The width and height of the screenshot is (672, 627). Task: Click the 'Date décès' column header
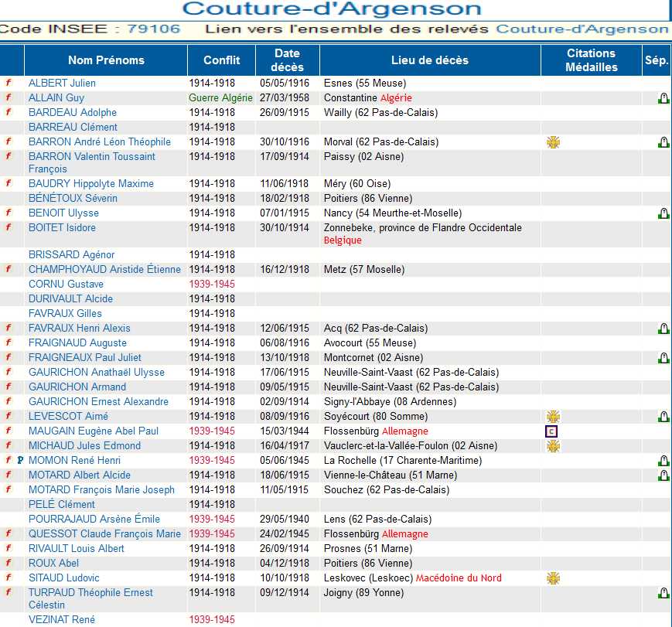287,60
